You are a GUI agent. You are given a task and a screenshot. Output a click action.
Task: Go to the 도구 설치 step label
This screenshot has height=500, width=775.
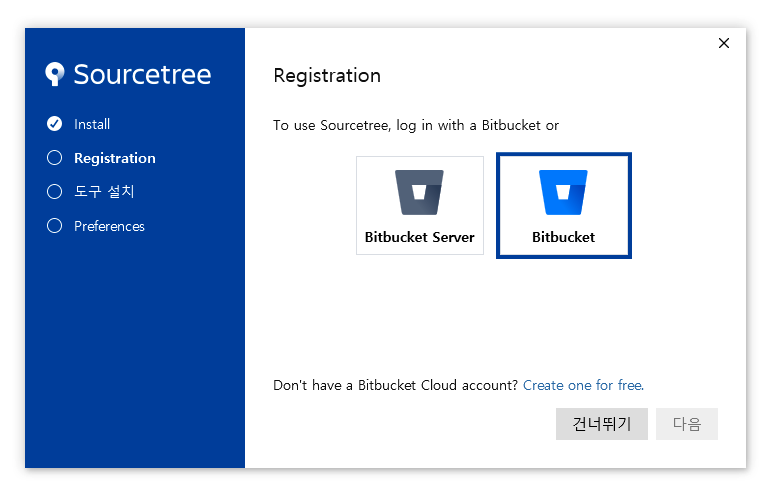point(104,191)
